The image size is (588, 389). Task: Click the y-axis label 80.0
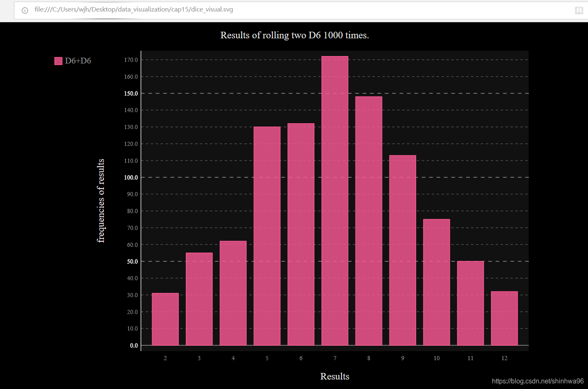133,211
